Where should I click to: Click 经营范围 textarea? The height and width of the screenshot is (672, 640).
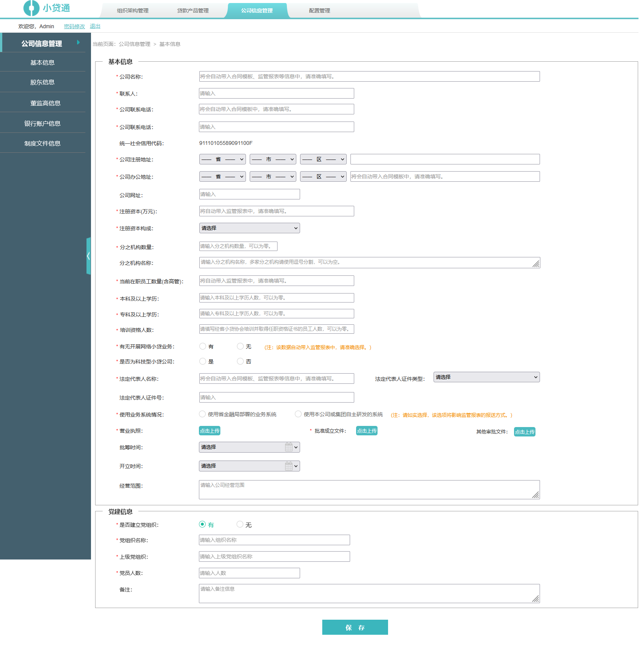click(x=369, y=490)
